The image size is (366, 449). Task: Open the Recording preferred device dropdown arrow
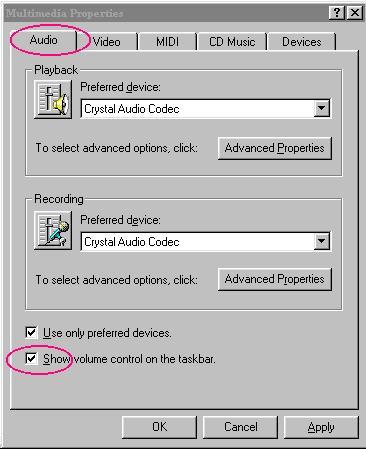click(x=322, y=241)
